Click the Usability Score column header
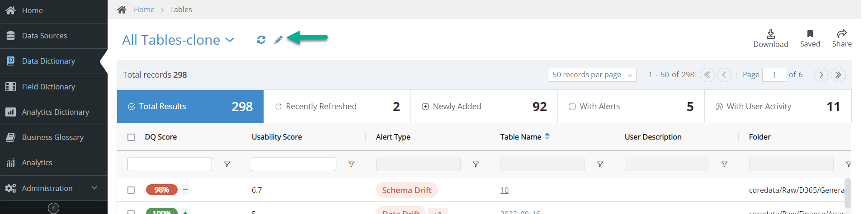Screen dimensions: 868x214 tap(277, 137)
